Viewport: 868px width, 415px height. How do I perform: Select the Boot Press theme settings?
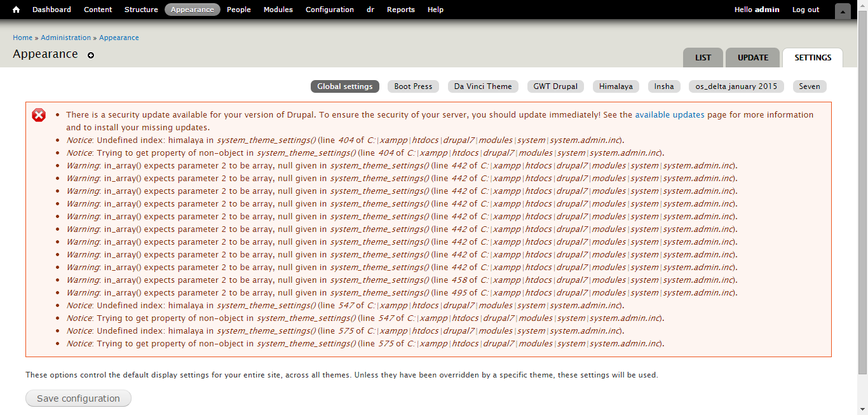413,86
